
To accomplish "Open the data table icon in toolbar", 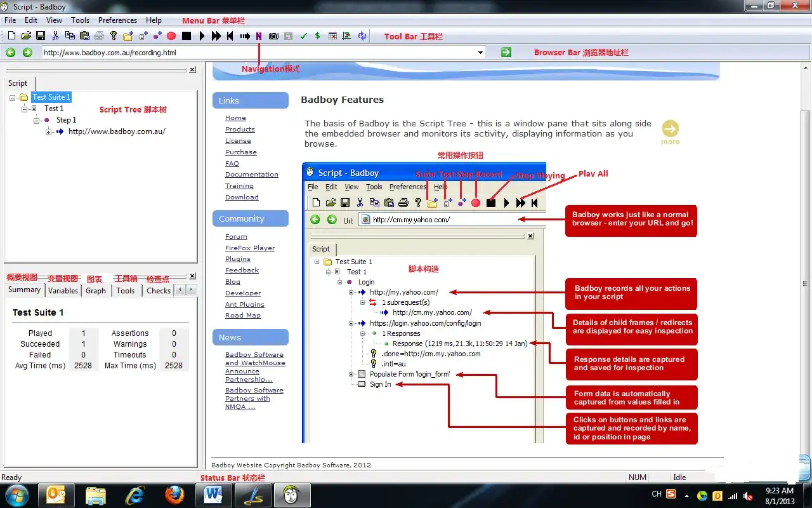I will 332,36.
